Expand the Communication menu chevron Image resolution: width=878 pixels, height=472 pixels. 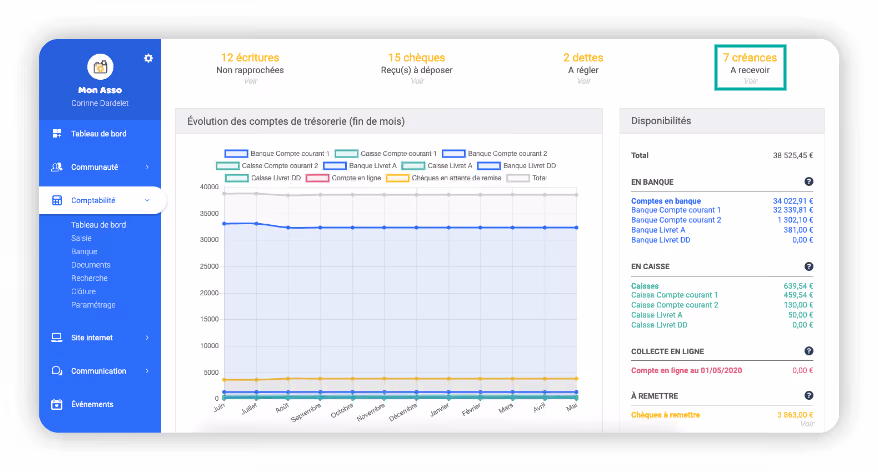[147, 371]
